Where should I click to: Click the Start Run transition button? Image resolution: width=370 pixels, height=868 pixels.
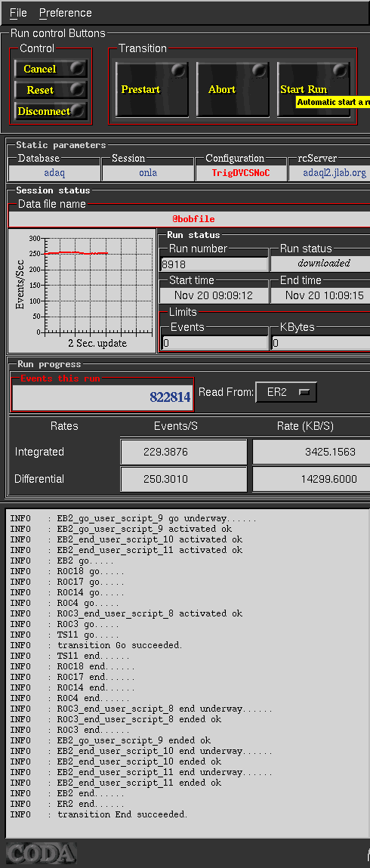[x=313, y=89]
